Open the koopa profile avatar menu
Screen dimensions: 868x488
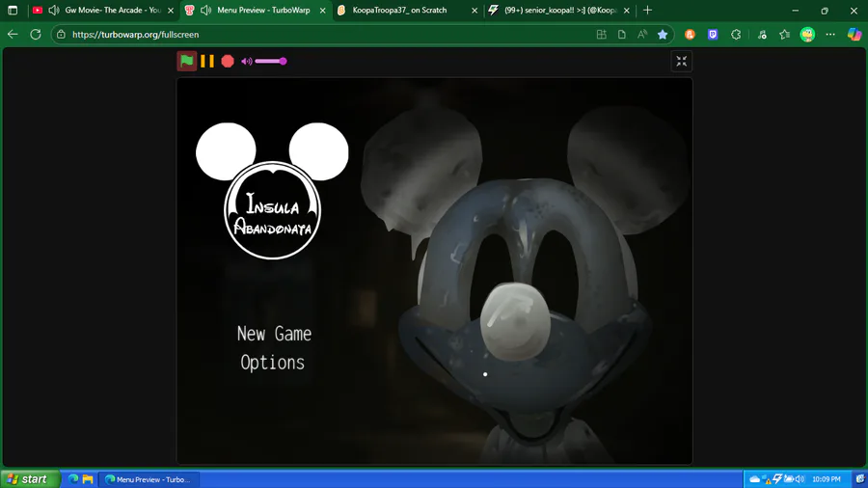click(x=807, y=35)
